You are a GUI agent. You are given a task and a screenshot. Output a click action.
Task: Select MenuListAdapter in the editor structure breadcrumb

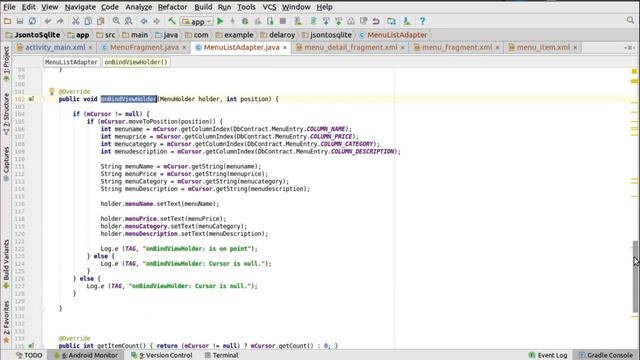71,62
